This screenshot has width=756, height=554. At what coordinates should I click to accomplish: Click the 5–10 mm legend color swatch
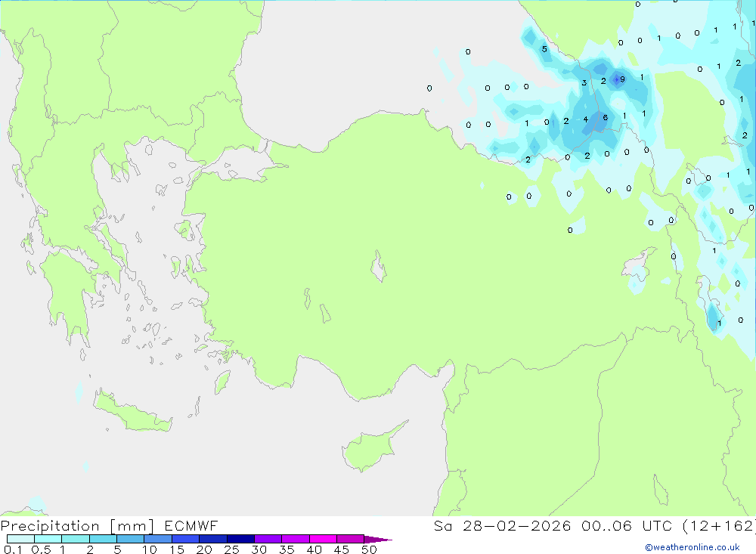click(x=130, y=539)
